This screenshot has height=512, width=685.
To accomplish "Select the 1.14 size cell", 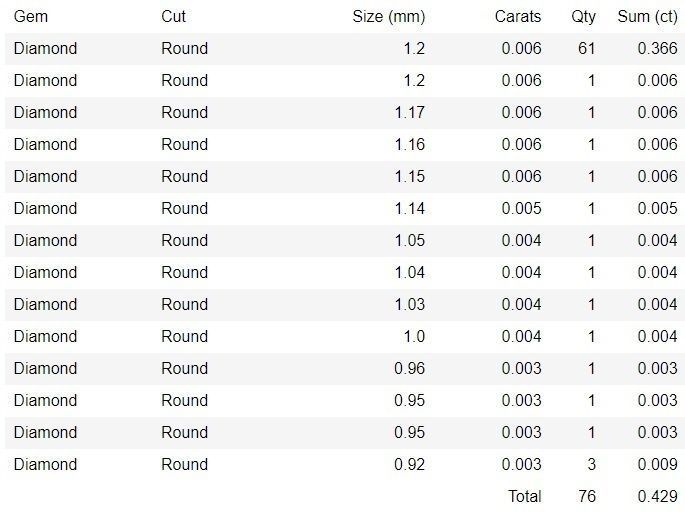I will point(409,208).
